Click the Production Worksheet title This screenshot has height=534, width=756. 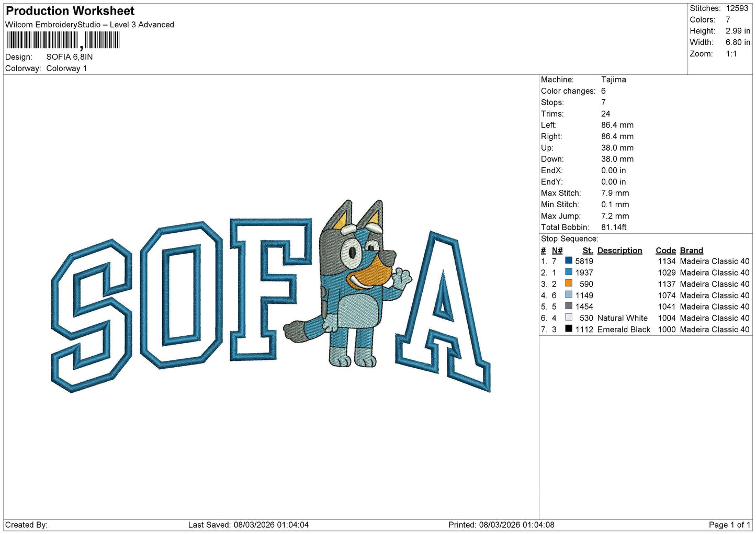point(70,11)
